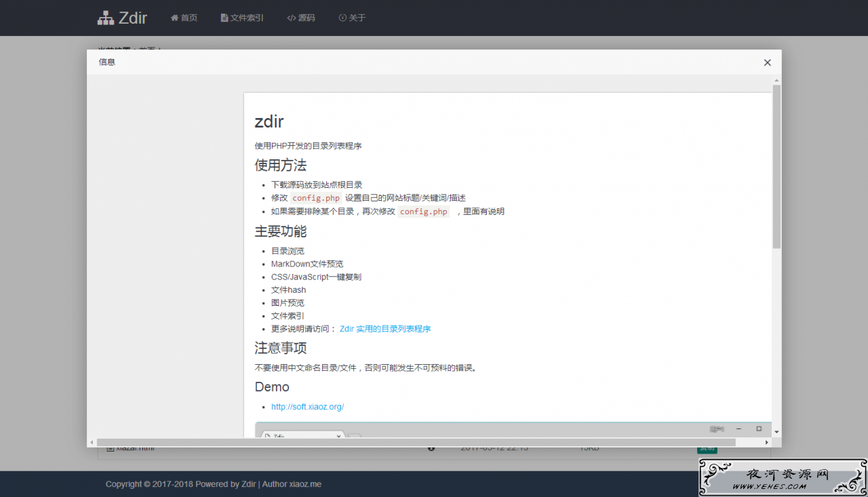Click the vertical scrollbar thumb in dialog

click(776, 166)
